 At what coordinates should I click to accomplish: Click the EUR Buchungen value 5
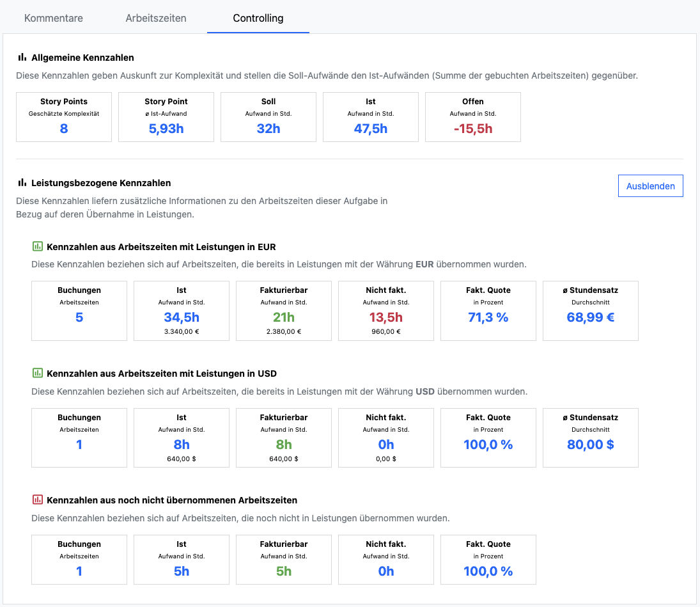click(79, 317)
